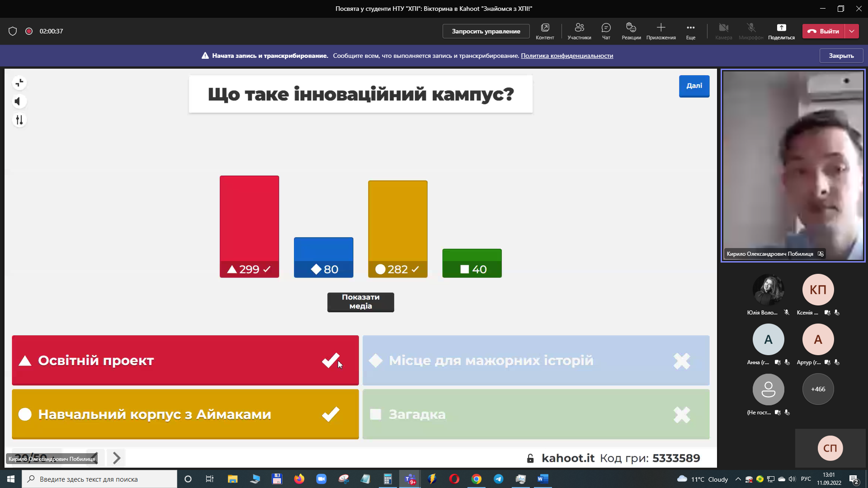Open Microsoft Word from the taskbar

pos(542,479)
